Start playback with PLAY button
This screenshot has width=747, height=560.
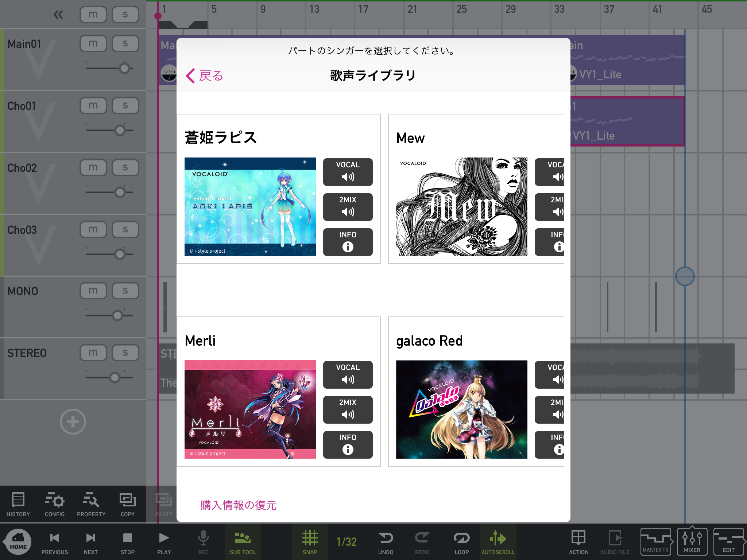[x=164, y=542]
